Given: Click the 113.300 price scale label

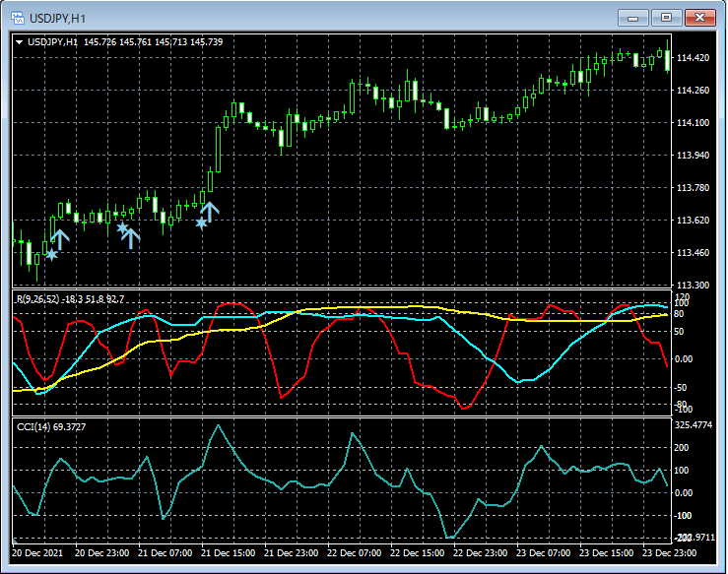Looking at the screenshot, I should coord(695,286).
